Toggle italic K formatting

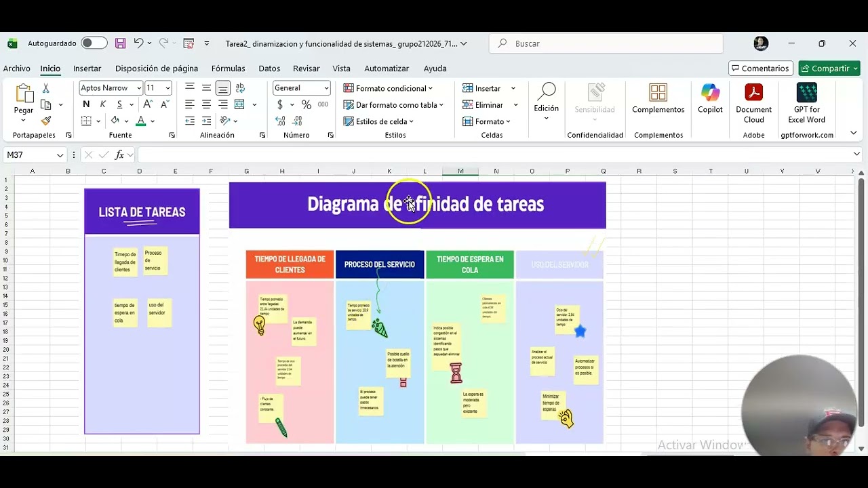[x=103, y=104]
